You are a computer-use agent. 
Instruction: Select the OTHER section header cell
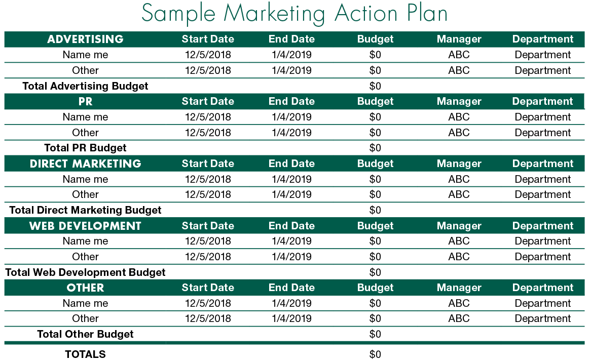pyautogui.click(x=86, y=288)
